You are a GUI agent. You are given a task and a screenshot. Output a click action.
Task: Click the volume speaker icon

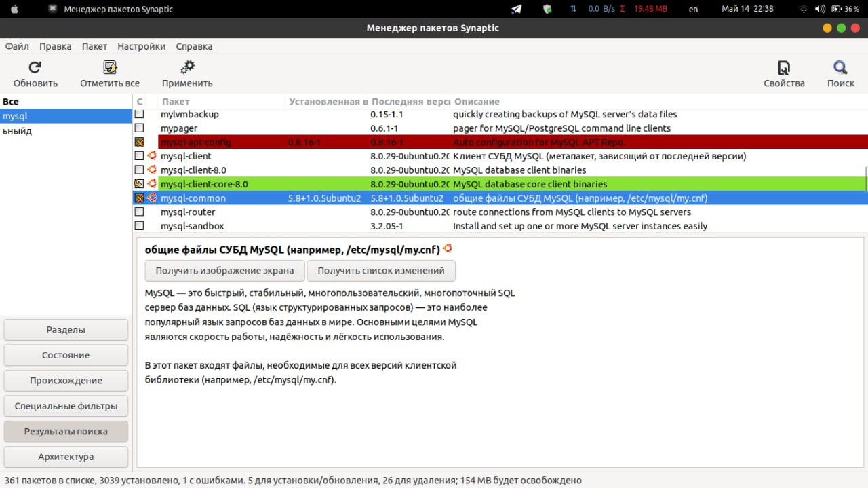click(820, 9)
